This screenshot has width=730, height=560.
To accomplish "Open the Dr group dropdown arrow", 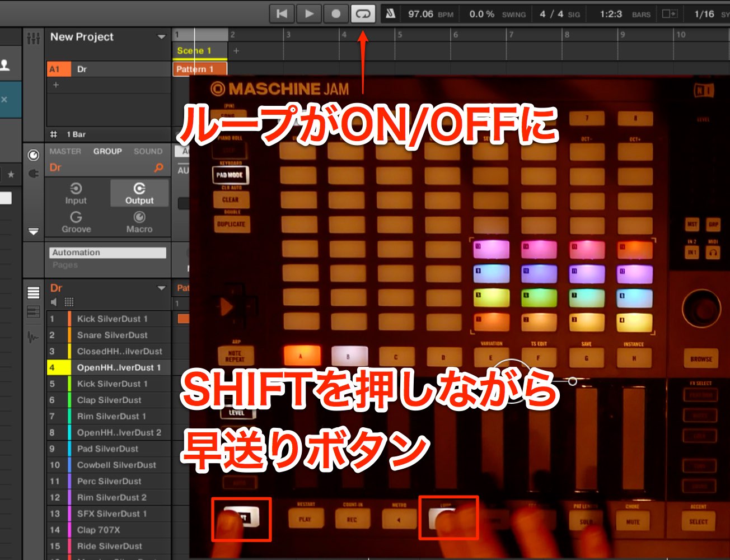I will point(161,288).
